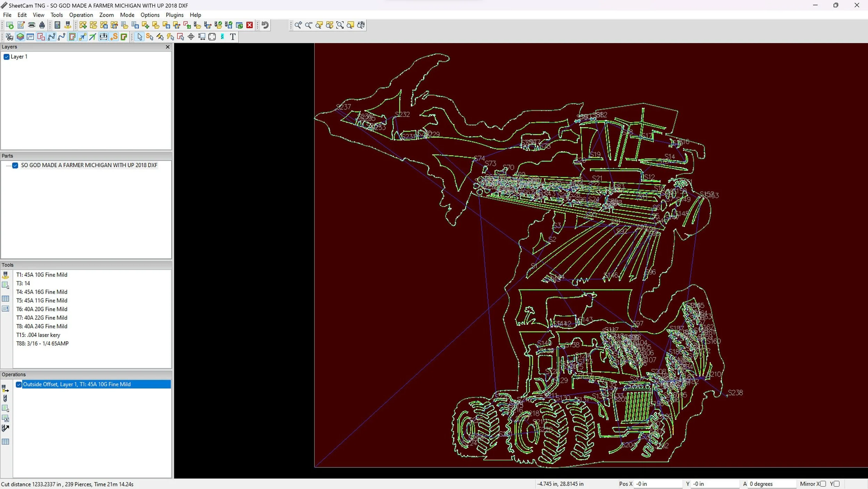Close the Layers panel

coord(168,47)
